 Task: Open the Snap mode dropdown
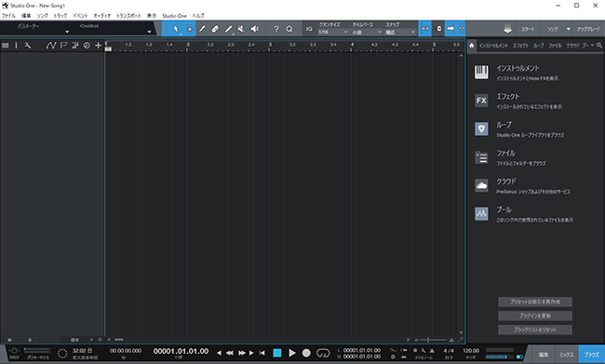tap(400, 33)
